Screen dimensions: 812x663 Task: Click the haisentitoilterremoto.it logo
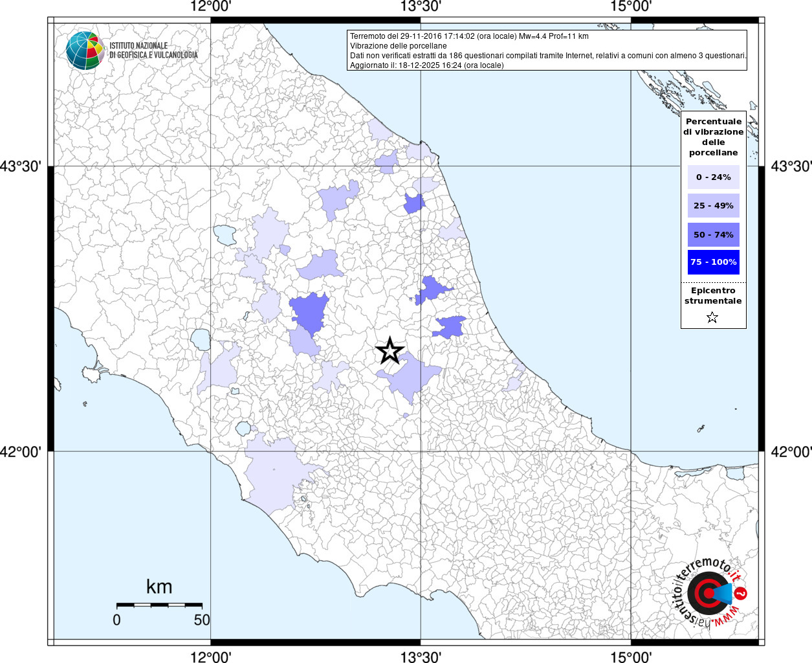[710, 592]
